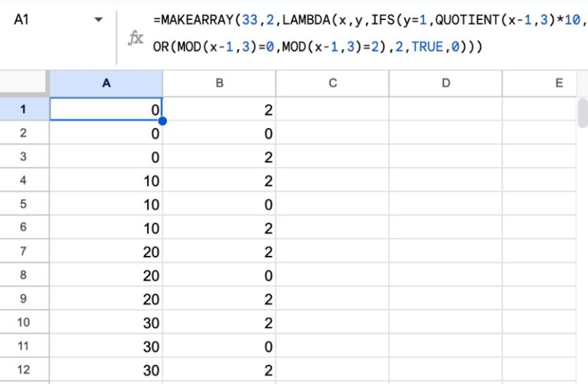Select cell B3 containing 2
588x384 pixels.
click(x=220, y=156)
